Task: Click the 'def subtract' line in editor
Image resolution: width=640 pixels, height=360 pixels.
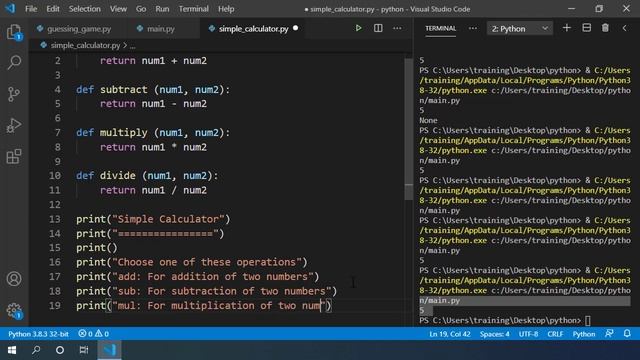Action: (153, 89)
